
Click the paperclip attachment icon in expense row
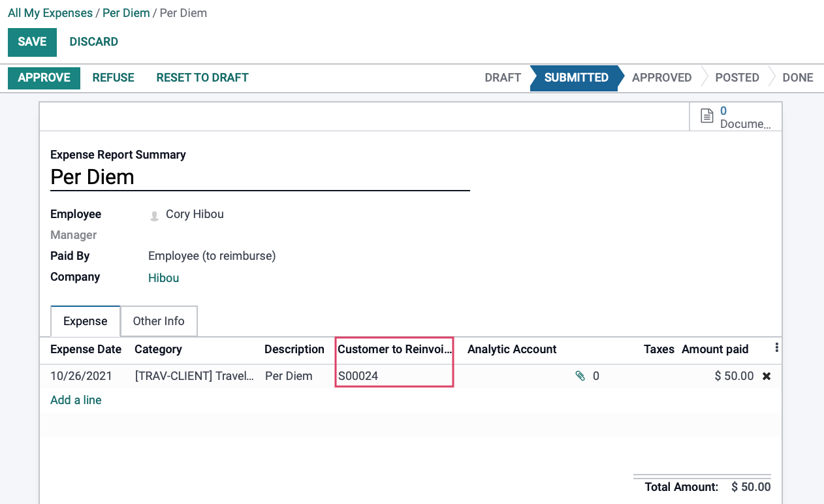point(580,376)
